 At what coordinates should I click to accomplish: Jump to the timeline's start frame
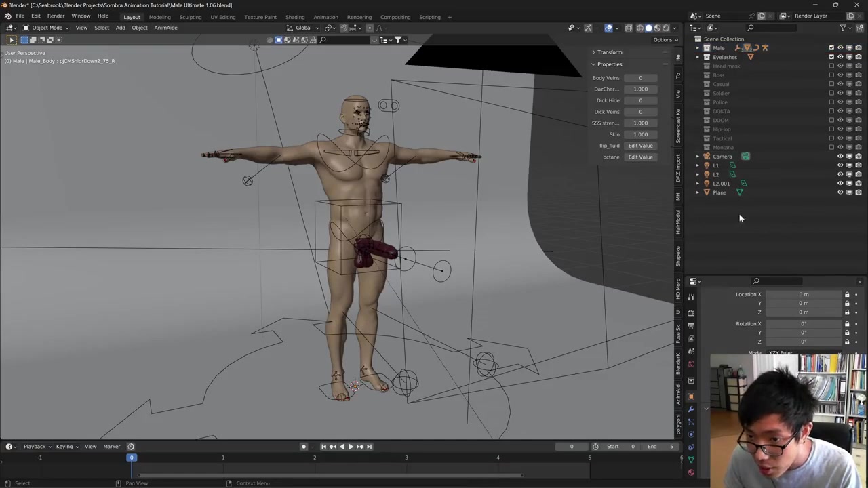click(323, 447)
